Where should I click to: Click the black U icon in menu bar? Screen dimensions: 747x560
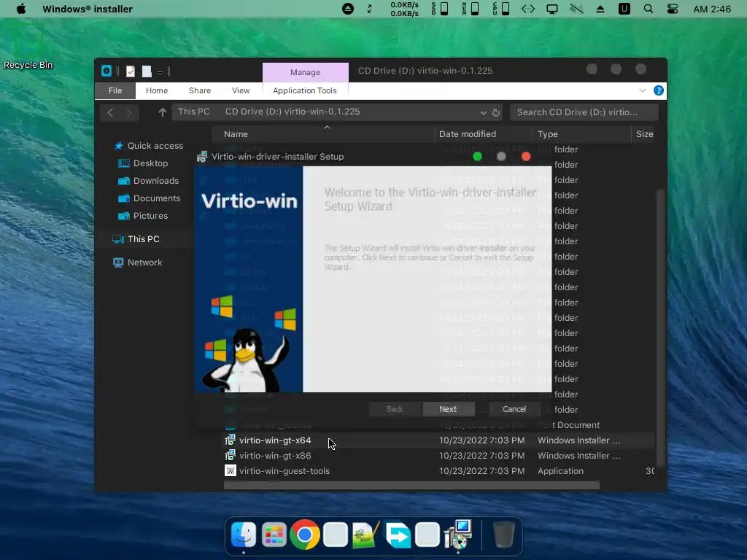point(624,9)
